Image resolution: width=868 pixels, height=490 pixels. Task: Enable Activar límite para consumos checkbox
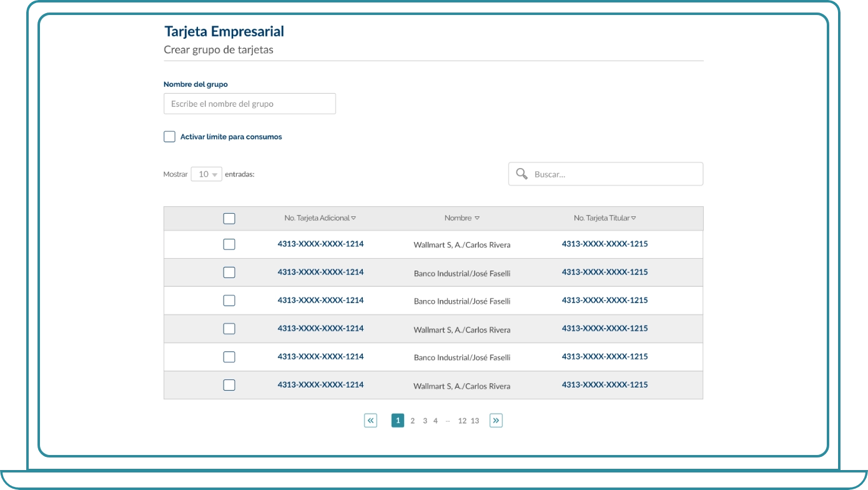point(169,136)
